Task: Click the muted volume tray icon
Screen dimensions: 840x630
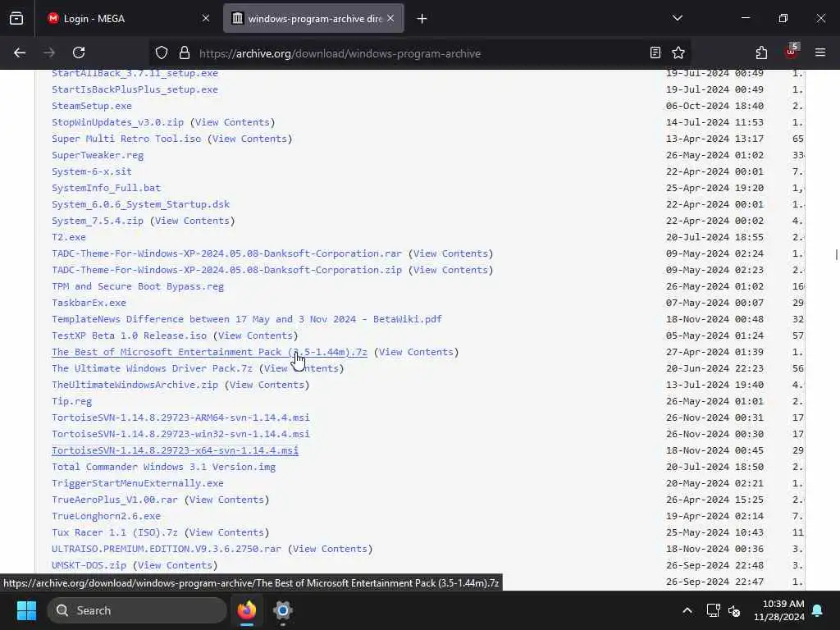Action: [x=734, y=610]
